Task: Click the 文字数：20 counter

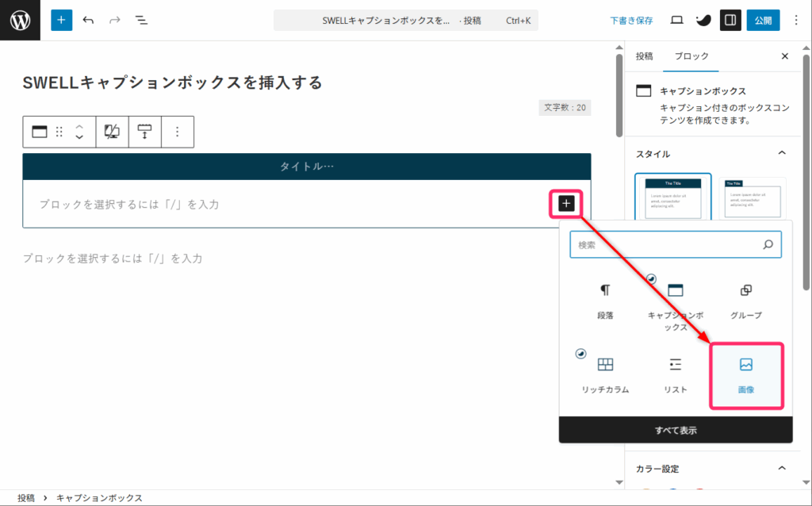Action: click(565, 107)
